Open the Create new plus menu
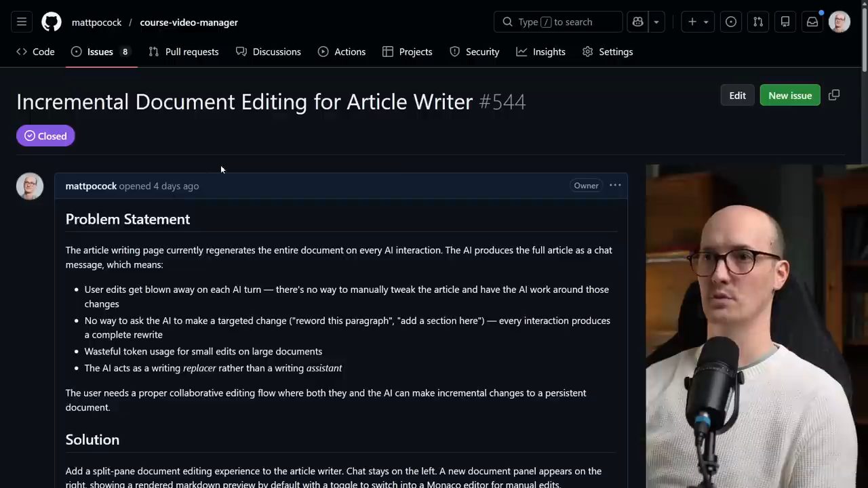Screen dimensions: 868x488 point(698,22)
